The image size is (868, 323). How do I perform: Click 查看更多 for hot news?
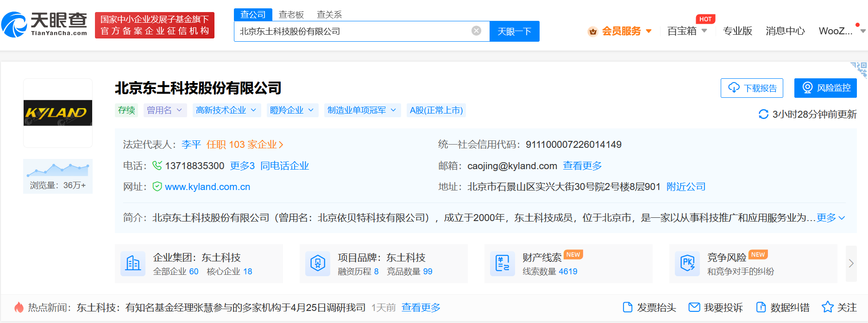click(421, 308)
